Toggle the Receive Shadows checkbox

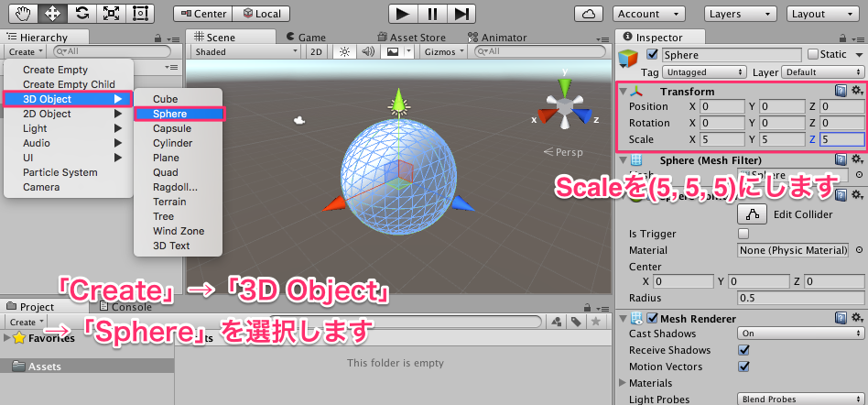click(x=744, y=350)
